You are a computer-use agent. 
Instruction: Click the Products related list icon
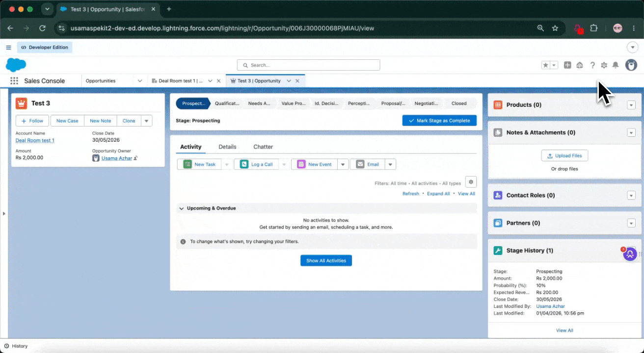pos(498,105)
